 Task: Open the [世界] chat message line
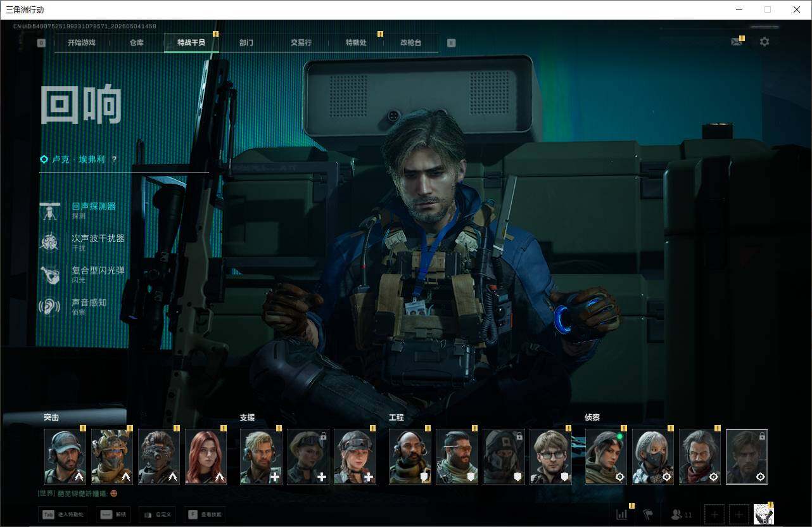click(78, 493)
